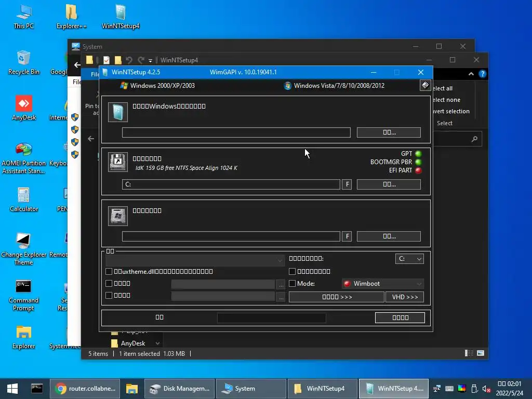
Task: Click browse button for Windows installation source
Action: click(389, 132)
